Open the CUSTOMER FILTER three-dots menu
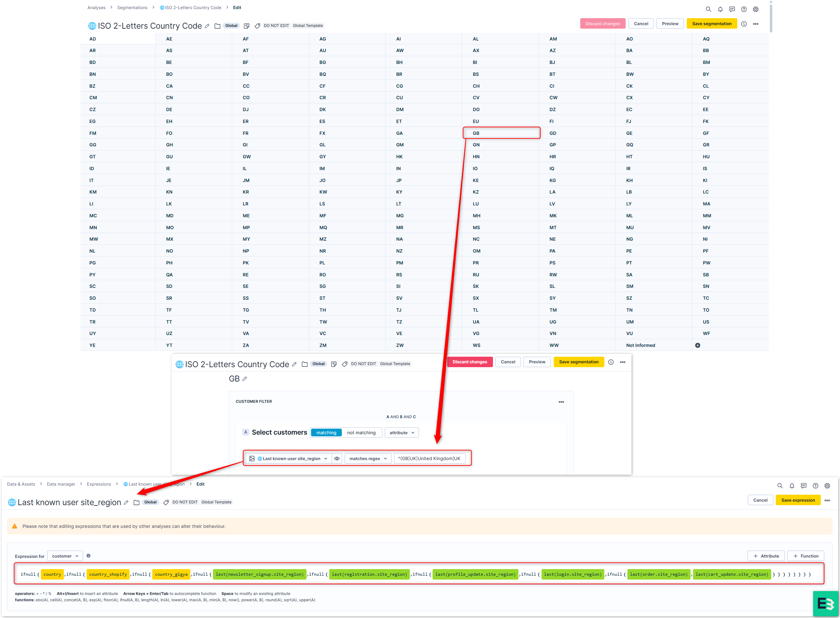840x618 pixels. pyautogui.click(x=561, y=402)
